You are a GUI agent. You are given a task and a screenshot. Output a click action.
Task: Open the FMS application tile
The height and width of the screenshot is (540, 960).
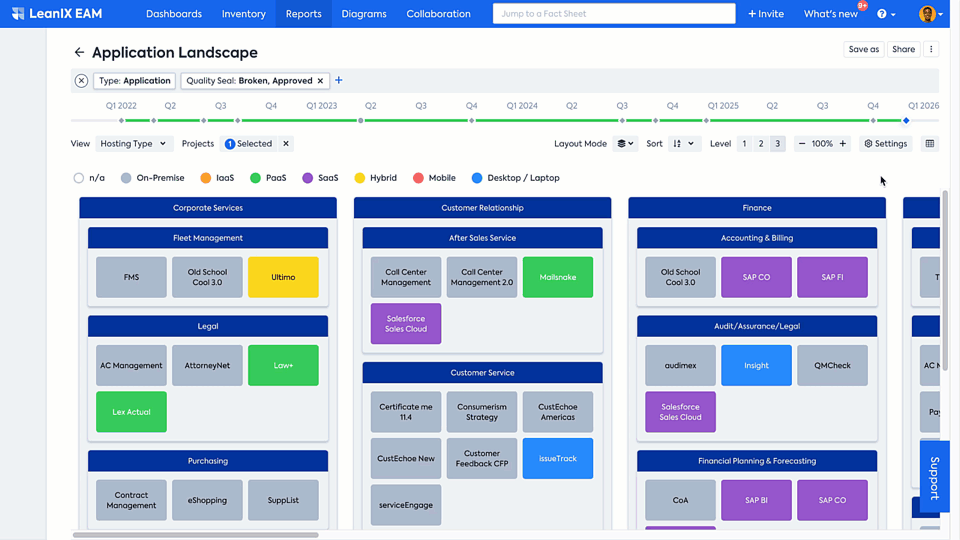click(132, 277)
